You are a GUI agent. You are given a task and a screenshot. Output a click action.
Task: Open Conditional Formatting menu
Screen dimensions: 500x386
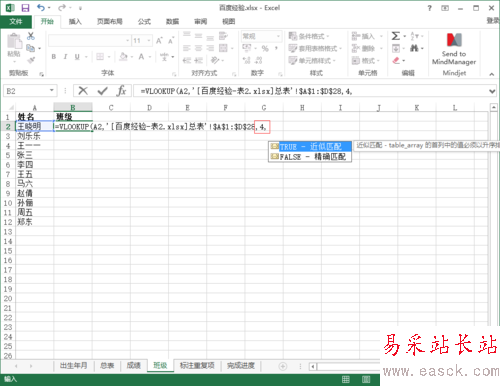pyautogui.click(x=309, y=36)
